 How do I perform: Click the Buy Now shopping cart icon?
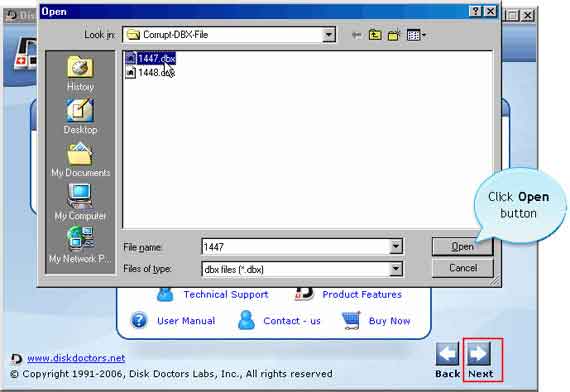[x=351, y=320]
